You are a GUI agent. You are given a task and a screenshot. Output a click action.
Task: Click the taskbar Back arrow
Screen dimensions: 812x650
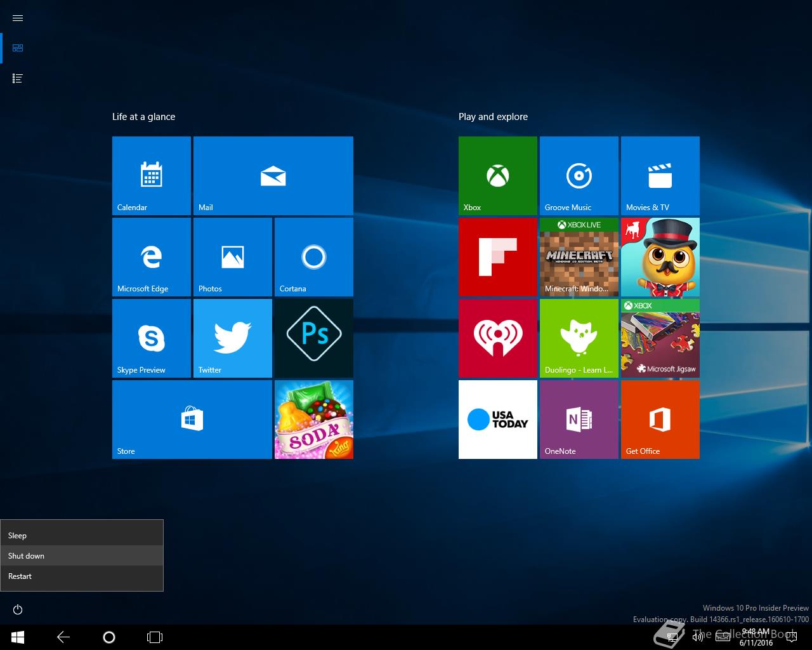coord(63,637)
